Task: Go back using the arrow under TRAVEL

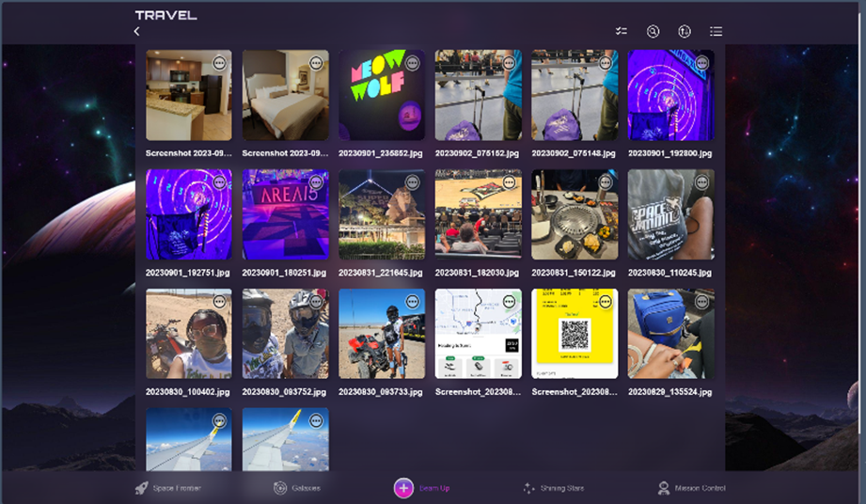Action: click(137, 31)
